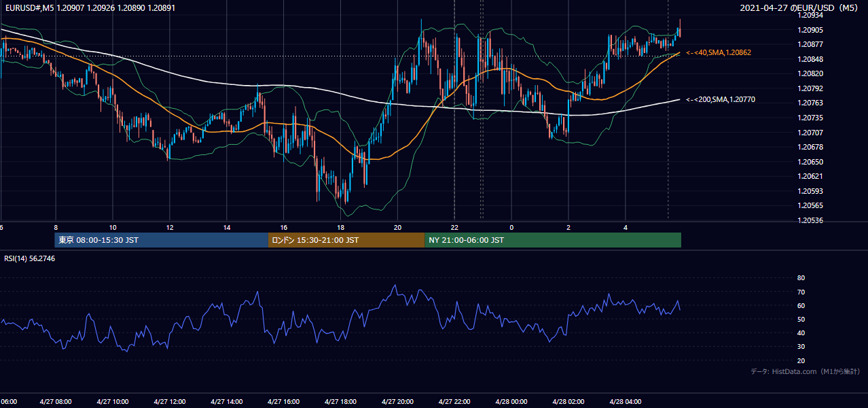This screenshot has height=408, width=868.
Task: Click price level 1.20792 on the axis
Action: (x=810, y=88)
